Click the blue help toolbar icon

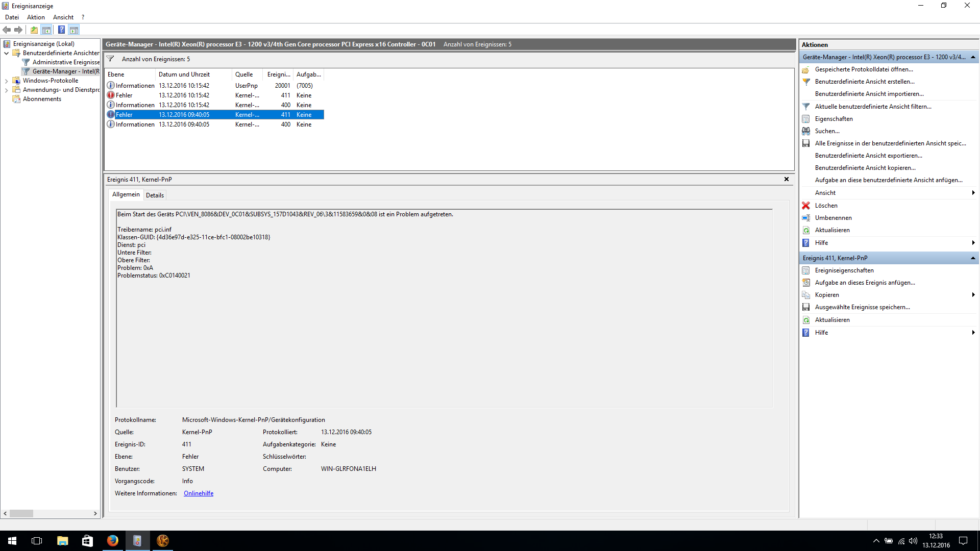point(61,30)
